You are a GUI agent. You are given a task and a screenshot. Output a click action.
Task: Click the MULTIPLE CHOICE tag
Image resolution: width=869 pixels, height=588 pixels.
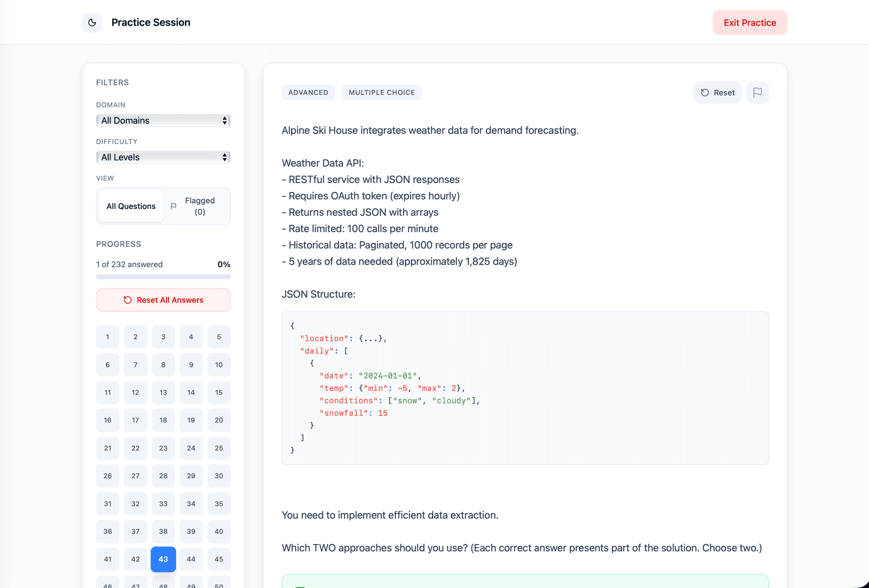pos(382,93)
